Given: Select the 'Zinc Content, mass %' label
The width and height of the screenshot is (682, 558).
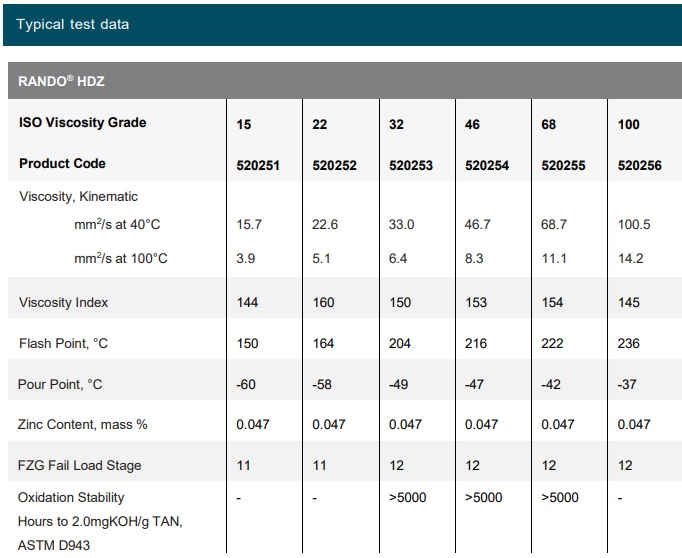Looking at the screenshot, I should [x=83, y=425].
